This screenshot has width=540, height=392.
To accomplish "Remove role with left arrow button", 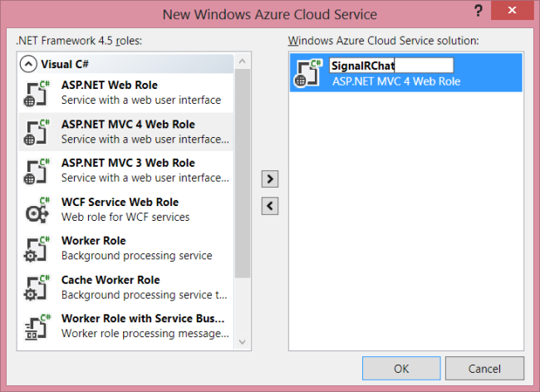I will [x=270, y=206].
